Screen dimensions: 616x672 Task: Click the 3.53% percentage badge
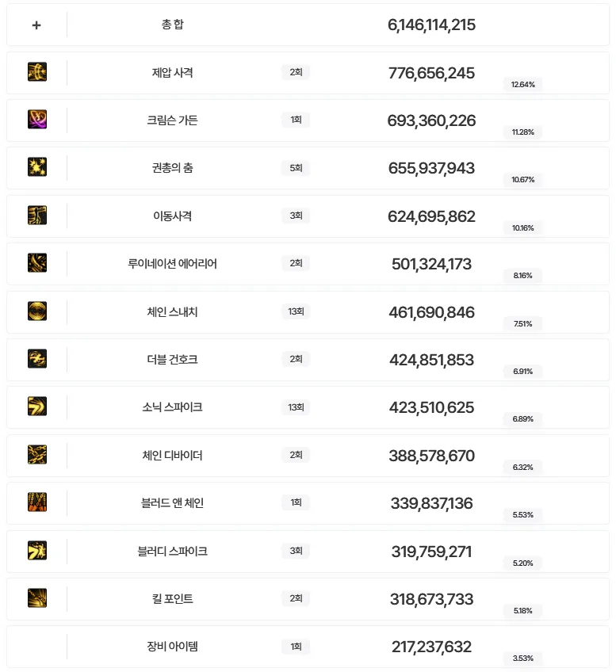522,658
